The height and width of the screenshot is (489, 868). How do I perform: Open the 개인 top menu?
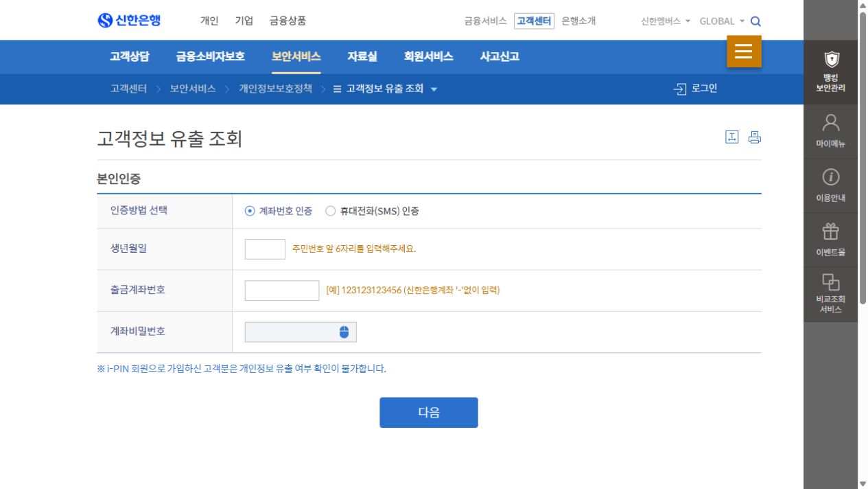(x=209, y=21)
